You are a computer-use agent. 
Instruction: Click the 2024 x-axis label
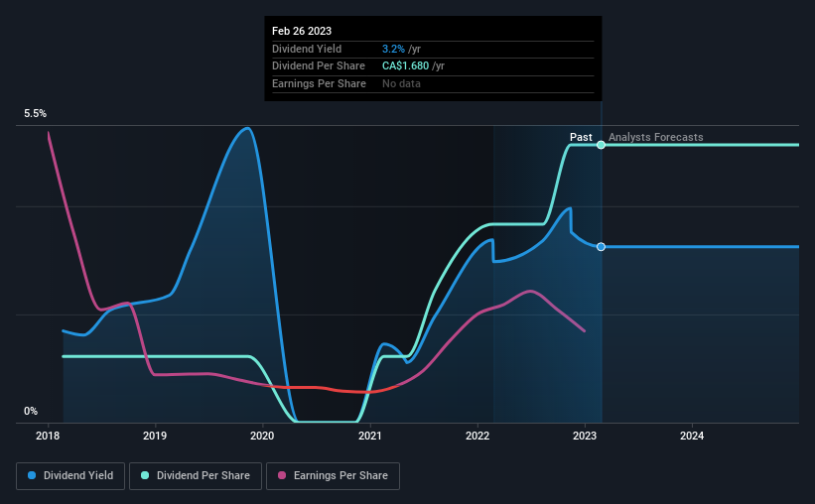click(x=692, y=436)
